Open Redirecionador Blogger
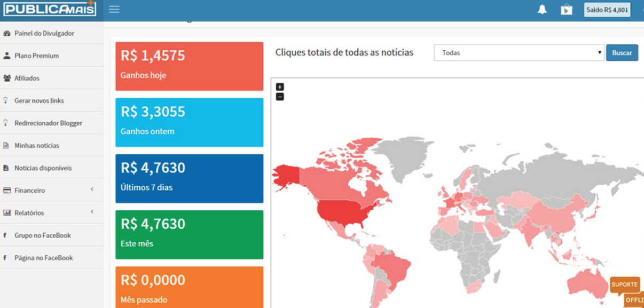 click(x=49, y=123)
